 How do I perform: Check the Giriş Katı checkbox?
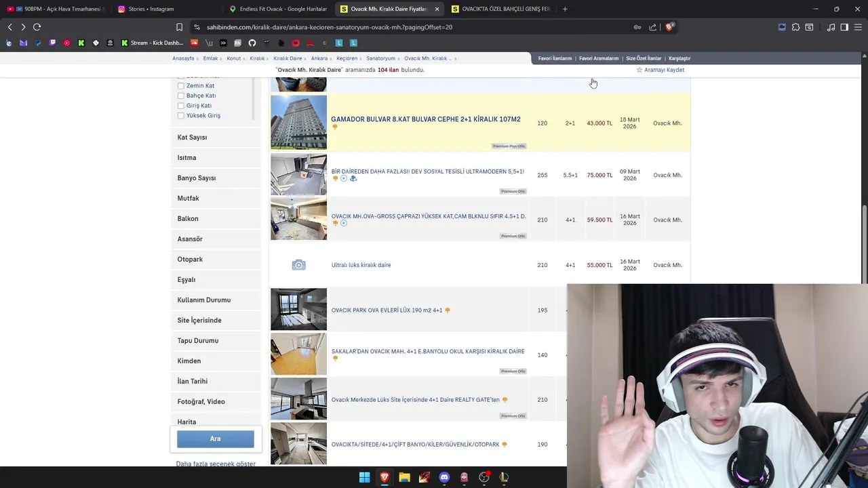click(x=180, y=106)
